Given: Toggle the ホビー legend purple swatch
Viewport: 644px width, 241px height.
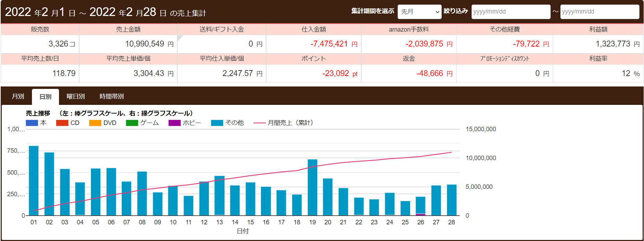Looking at the screenshot, I should coord(175,123).
